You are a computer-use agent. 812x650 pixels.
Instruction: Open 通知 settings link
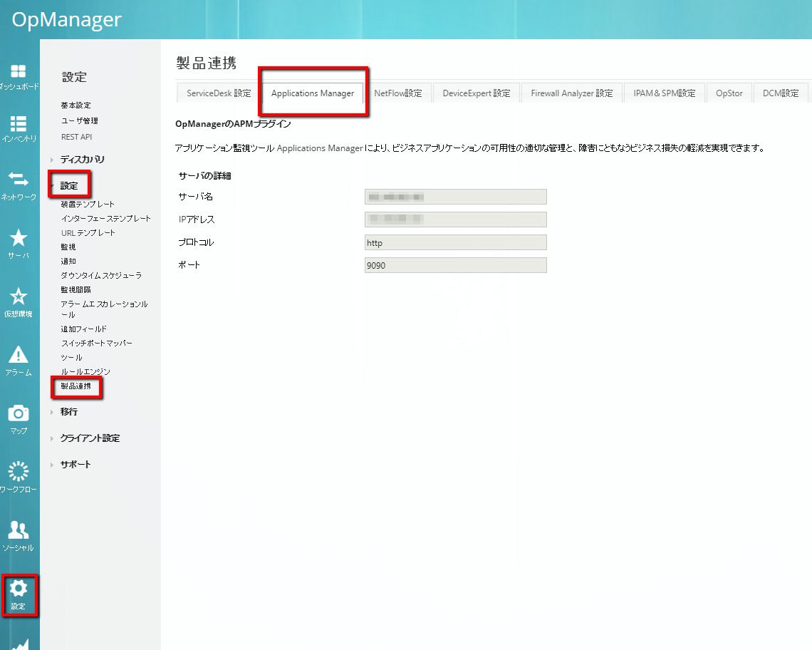point(68,262)
